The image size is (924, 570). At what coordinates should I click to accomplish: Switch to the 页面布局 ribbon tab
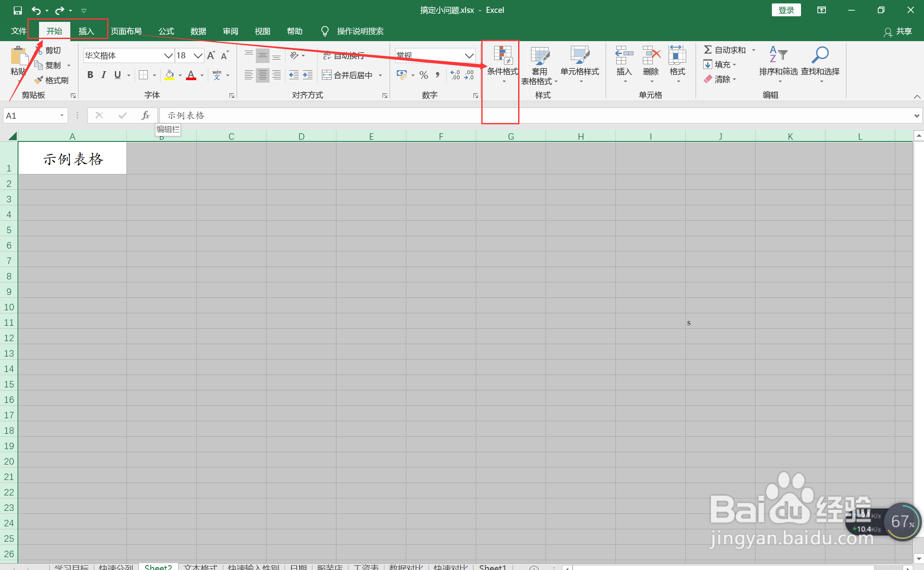pos(126,31)
